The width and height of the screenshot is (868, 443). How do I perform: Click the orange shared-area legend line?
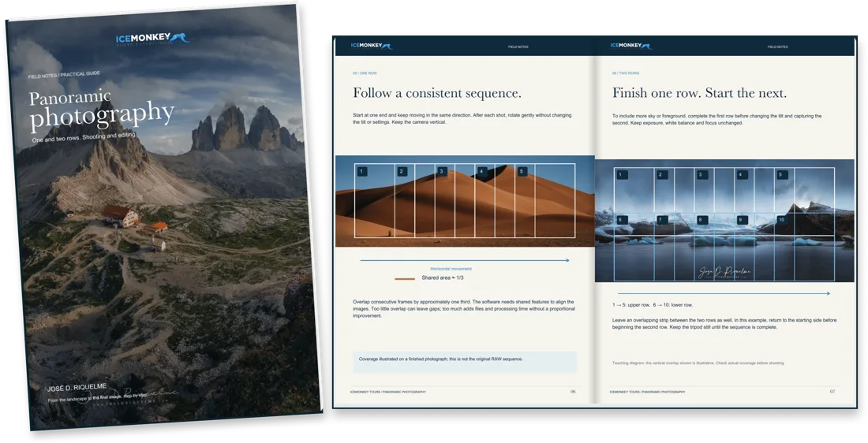tap(405, 278)
